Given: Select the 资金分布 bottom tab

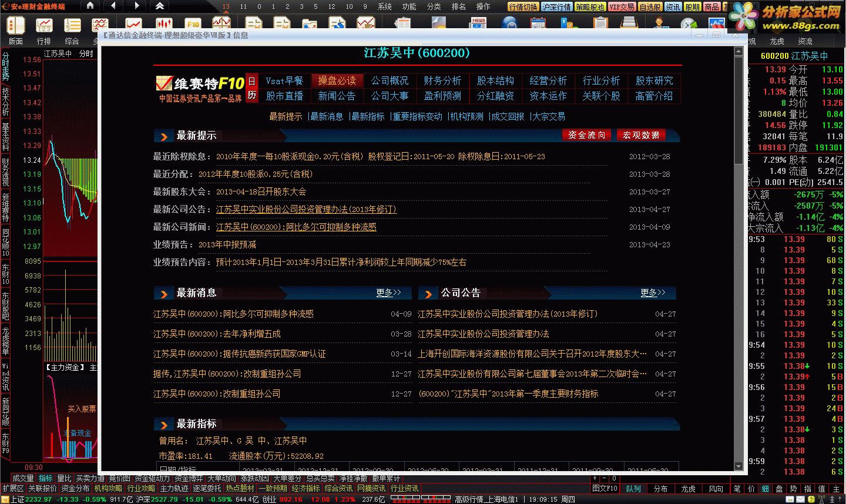Looking at the screenshot, I should pyautogui.click(x=76, y=489).
